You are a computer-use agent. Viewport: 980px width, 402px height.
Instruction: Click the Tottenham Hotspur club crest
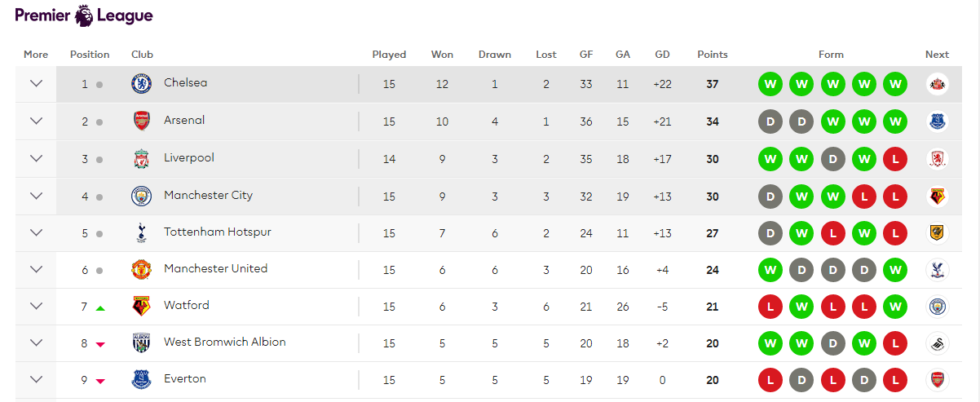click(142, 233)
